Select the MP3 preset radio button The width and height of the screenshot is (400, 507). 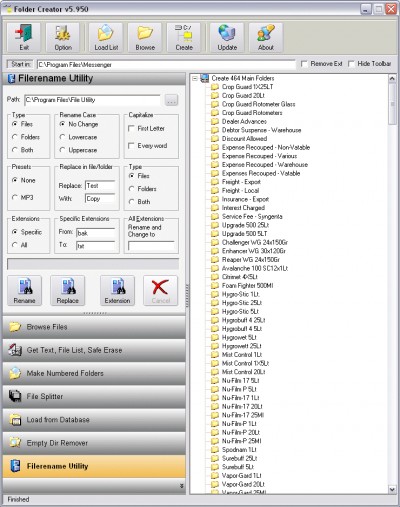coord(14,197)
